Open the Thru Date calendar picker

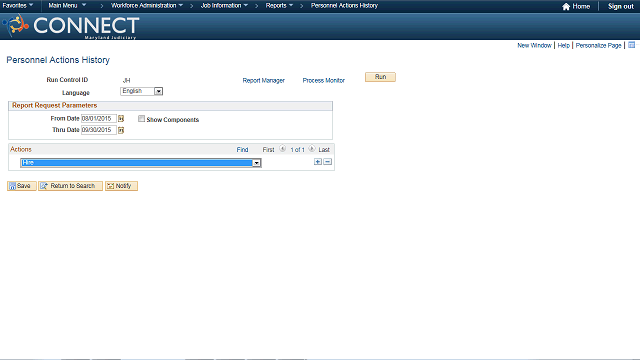click(121, 130)
